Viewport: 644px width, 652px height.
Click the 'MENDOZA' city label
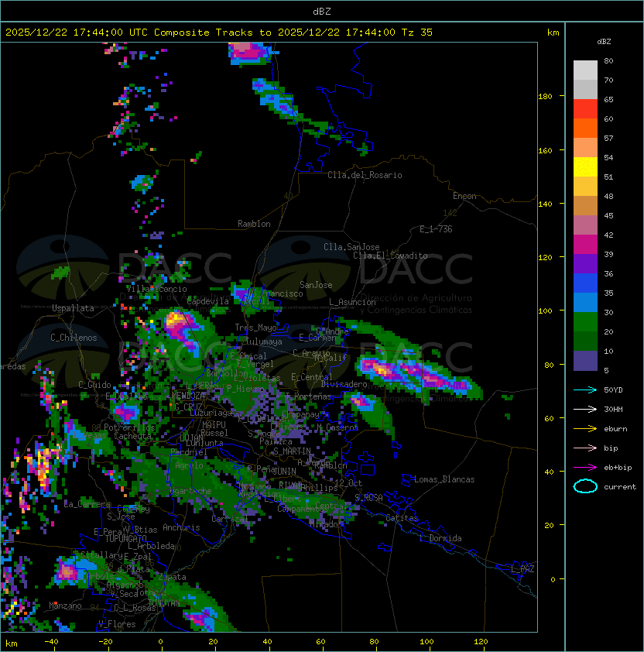click(188, 395)
